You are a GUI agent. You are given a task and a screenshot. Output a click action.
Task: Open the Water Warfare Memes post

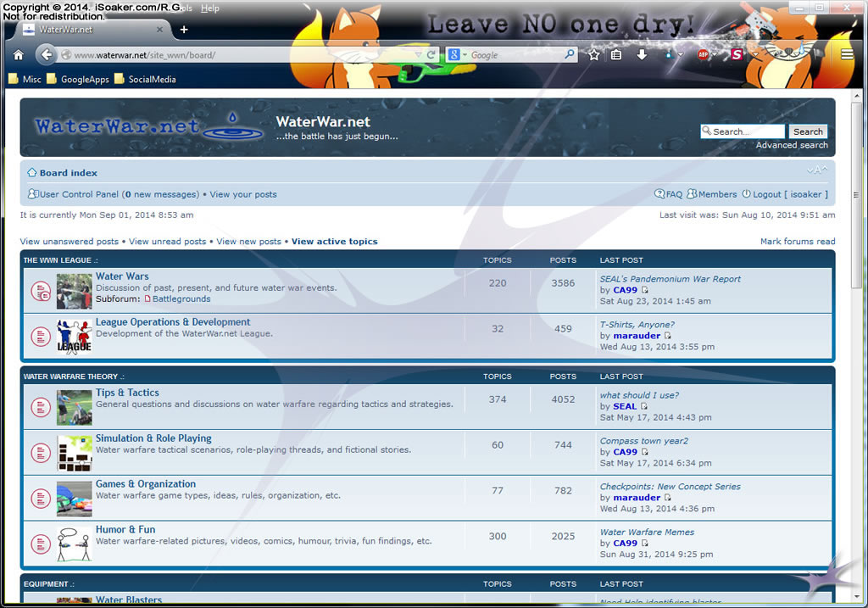click(647, 533)
